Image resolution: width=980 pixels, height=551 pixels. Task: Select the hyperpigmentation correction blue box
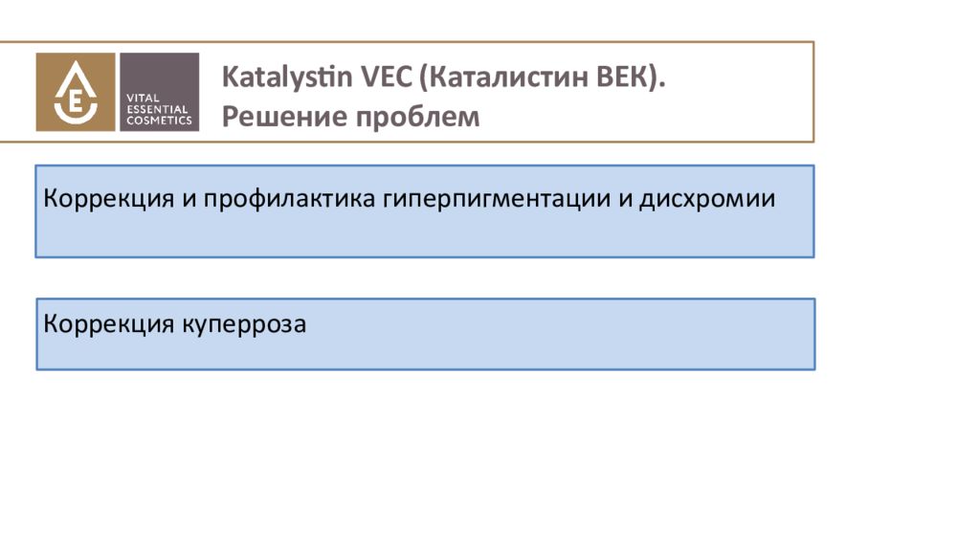(x=425, y=211)
